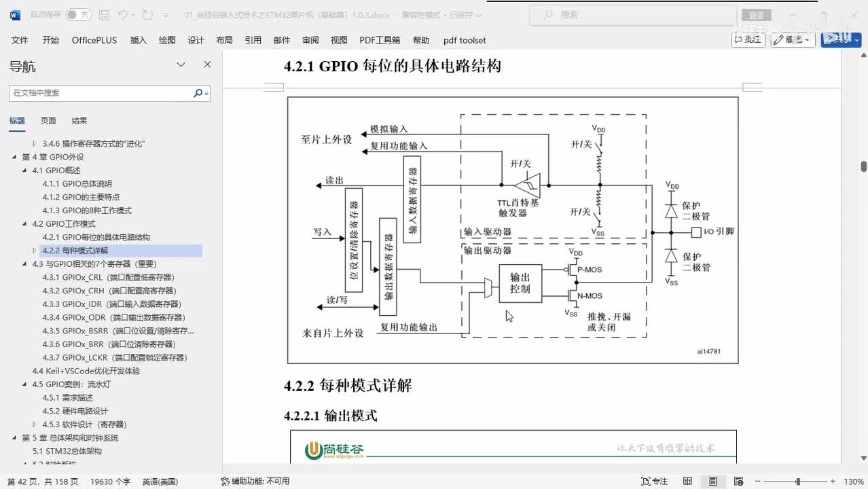
Task: Open the 文件 menu
Action: point(20,40)
